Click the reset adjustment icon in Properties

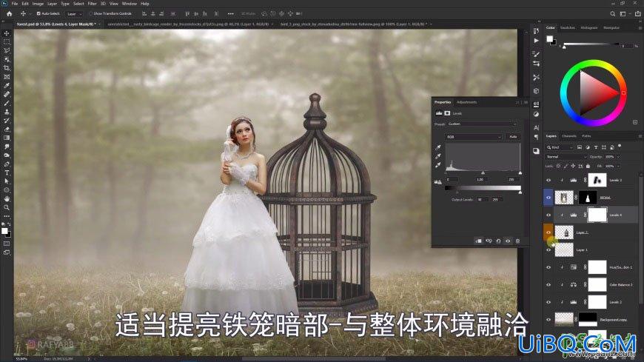coord(498,241)
